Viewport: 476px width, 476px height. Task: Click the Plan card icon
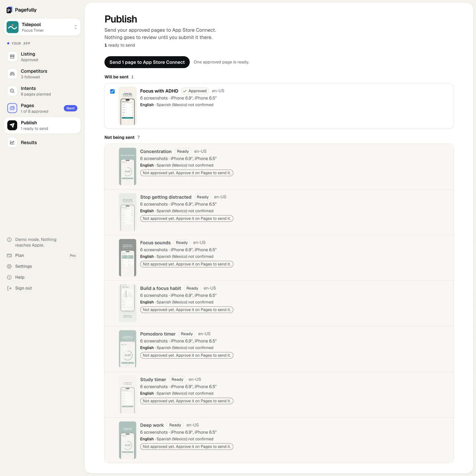click(9, 256)
